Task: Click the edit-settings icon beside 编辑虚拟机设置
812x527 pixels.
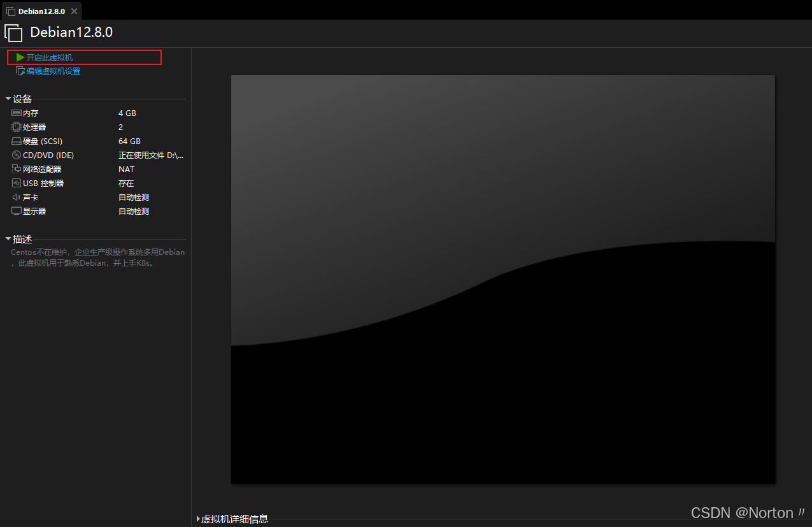Action: click(20, 71)
